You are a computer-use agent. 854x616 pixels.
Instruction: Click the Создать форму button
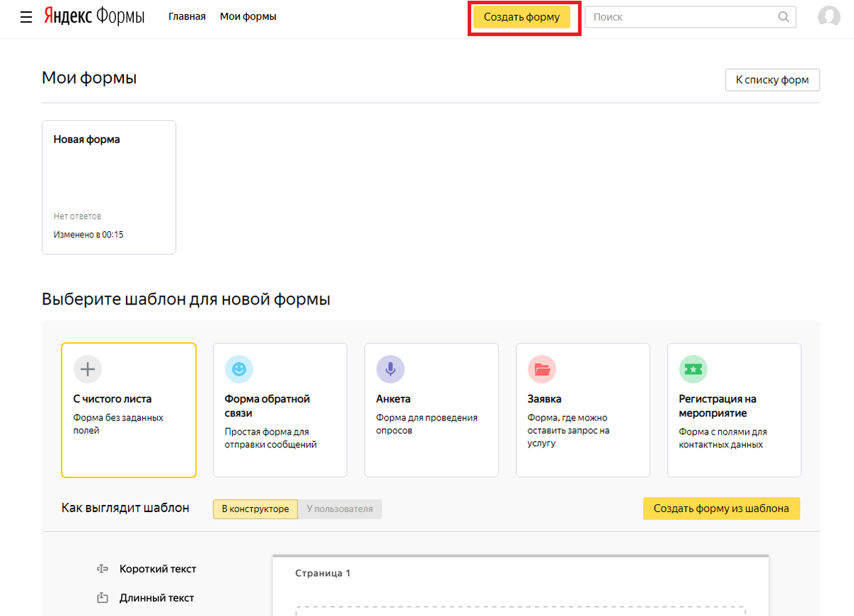[x=522, y=17]
